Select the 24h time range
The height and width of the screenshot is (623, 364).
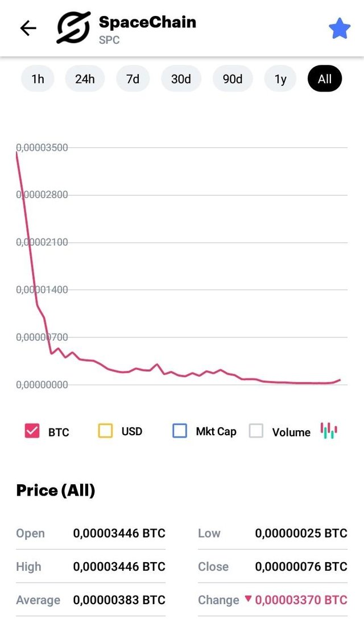tap(85, 79)
